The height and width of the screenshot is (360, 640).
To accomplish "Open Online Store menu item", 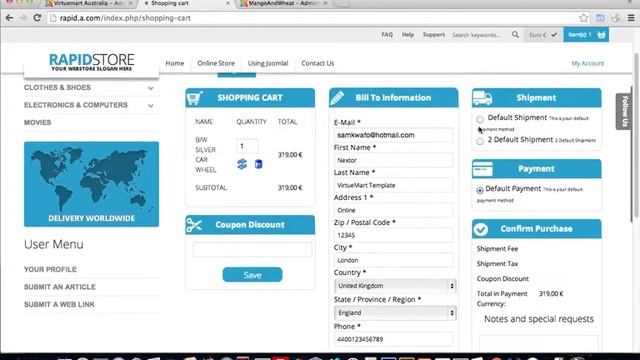I will [216, 63].
